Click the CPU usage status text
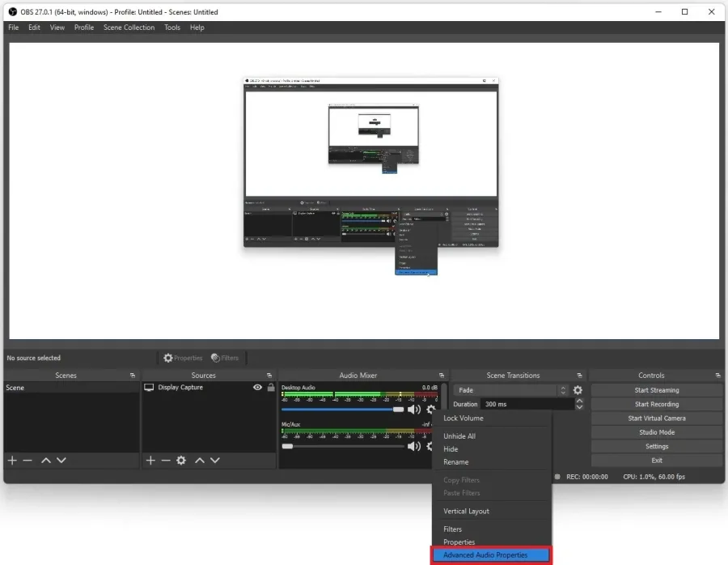Viewport: 728px width, 565px height. tap(654, 477)
